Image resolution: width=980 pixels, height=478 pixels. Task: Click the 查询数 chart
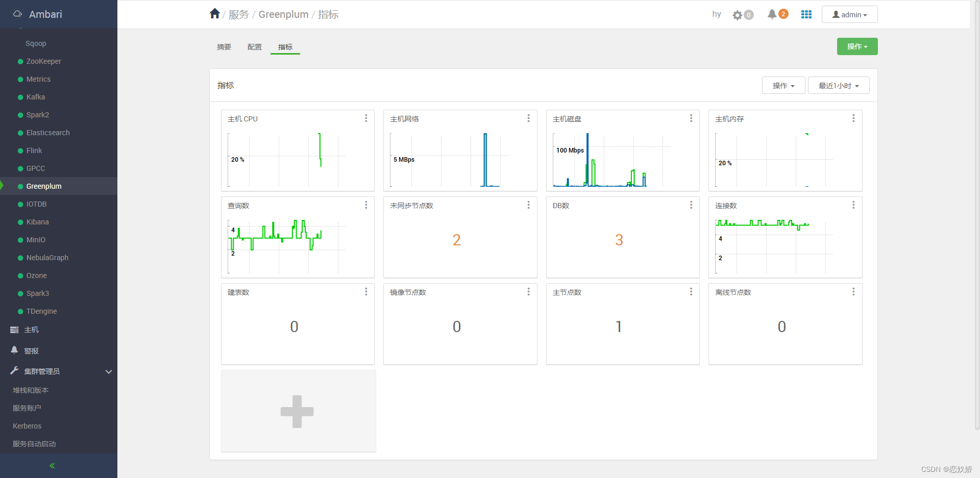[287, 246]
